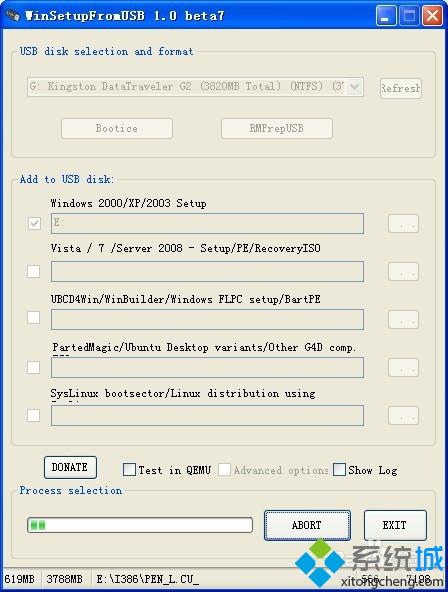Enable the Show Log checkbox
Image resolution: width=448 pixels, height=592 pixels.
pyautogui.click(x=339, y=470)
